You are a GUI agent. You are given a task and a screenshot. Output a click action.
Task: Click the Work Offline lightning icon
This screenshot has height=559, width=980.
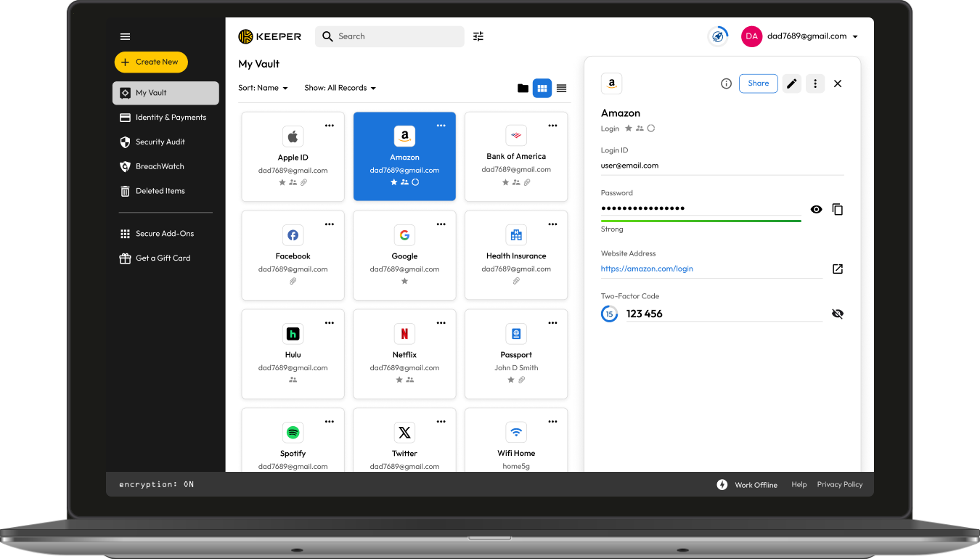(722, 484)
